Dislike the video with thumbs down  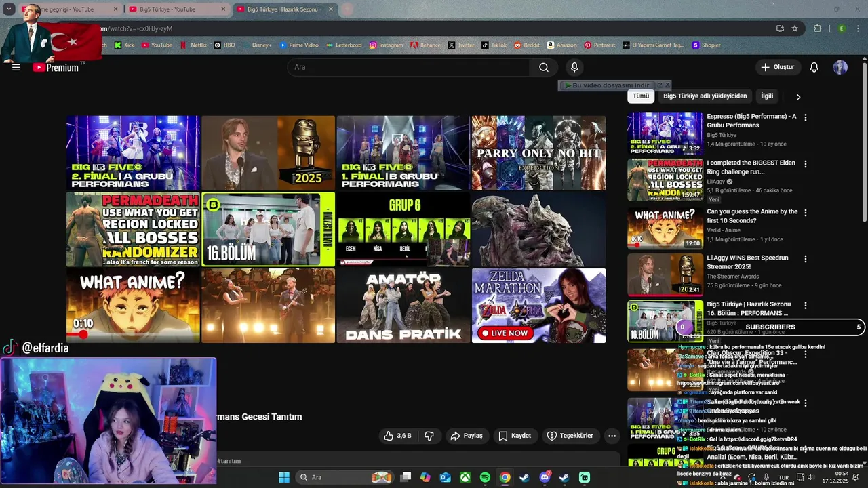[429, 436]
